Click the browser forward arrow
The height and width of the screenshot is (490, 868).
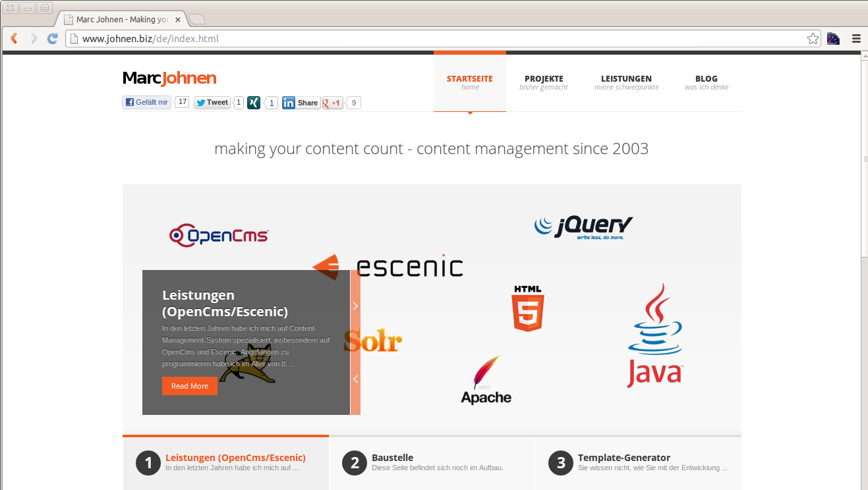tap(34, 39)
